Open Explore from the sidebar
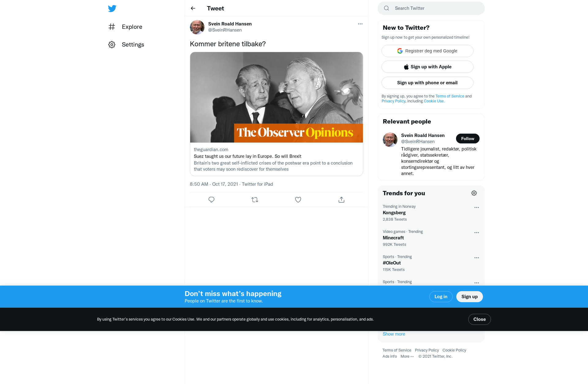588x384 pixels. coord(126,27)
